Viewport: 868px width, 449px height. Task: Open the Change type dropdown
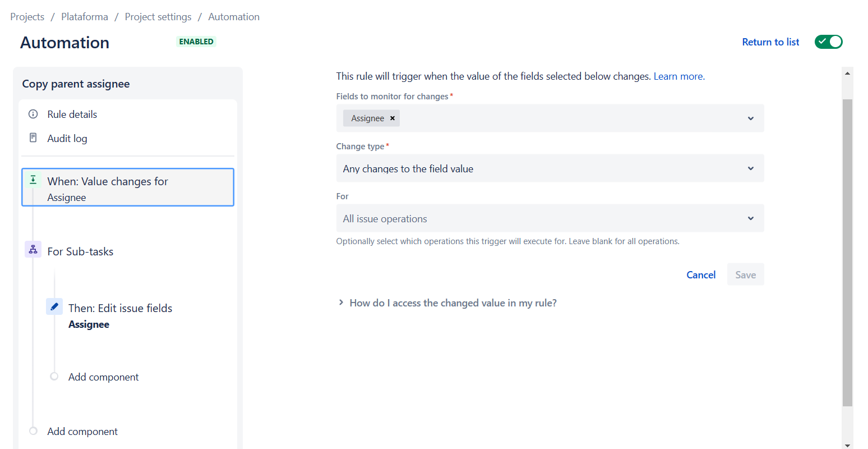coord(550,168)
